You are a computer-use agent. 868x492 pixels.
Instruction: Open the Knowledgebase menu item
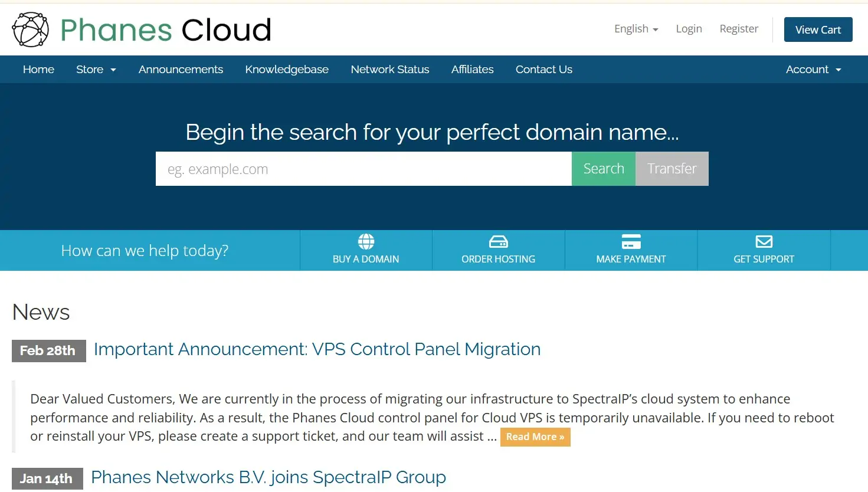287,70
